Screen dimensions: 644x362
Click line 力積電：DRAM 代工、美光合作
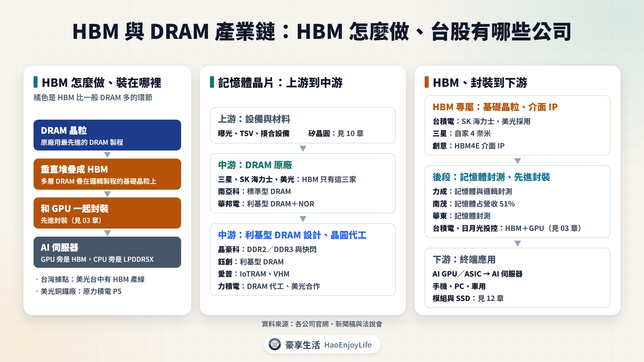tap(269, 286)
